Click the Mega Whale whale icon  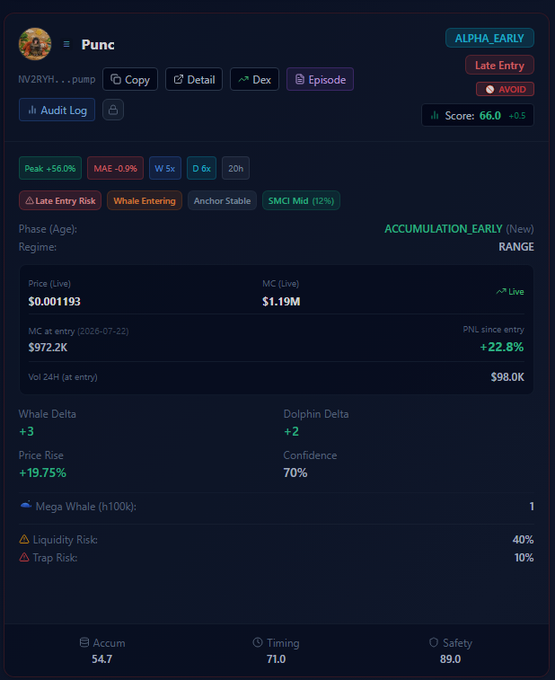pos(26,505)
